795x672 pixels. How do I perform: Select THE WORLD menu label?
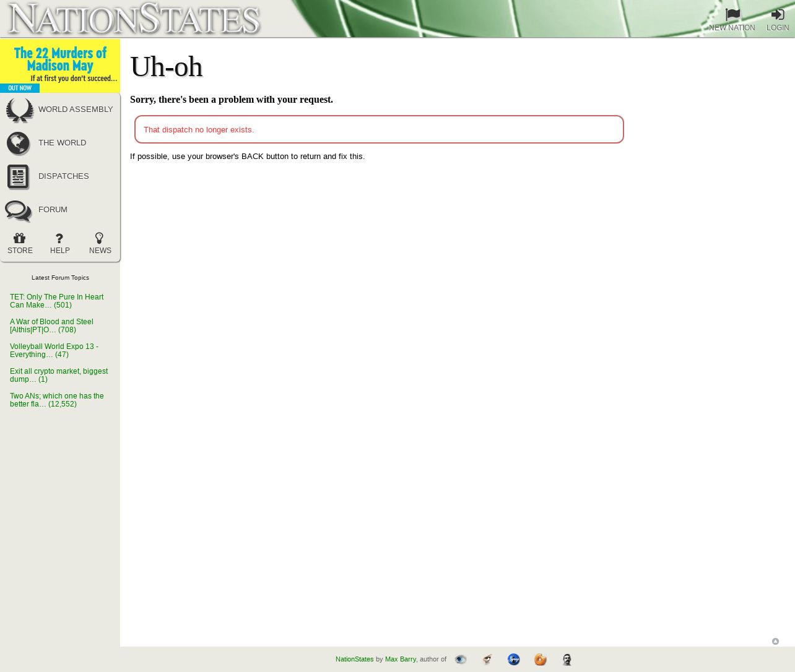(62, 143)
